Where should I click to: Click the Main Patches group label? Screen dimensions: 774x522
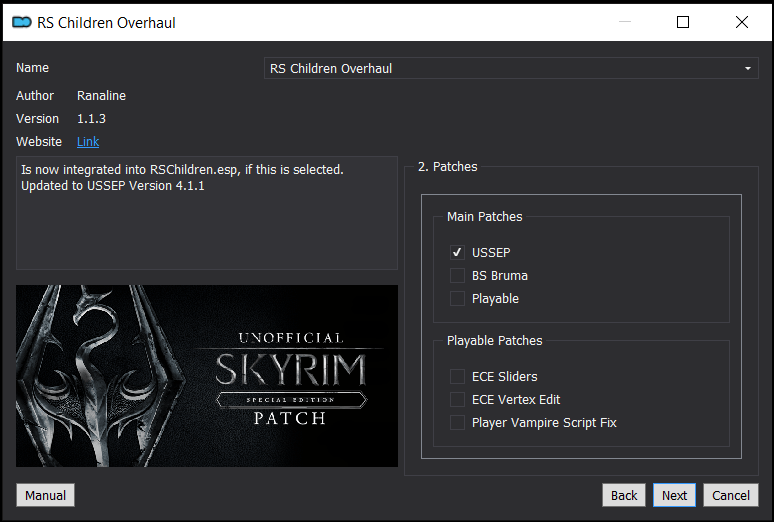tap(484, 216)
